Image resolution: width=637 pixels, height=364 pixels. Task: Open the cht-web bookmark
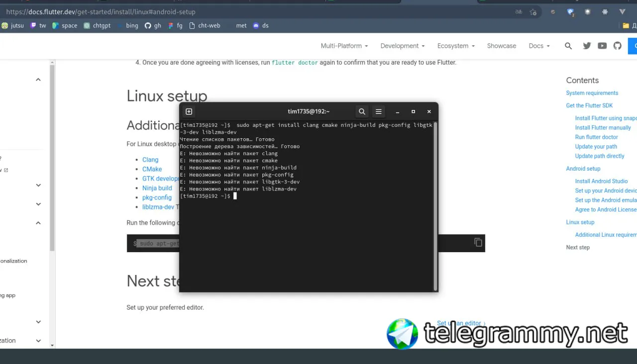click(x=205, y=25)
